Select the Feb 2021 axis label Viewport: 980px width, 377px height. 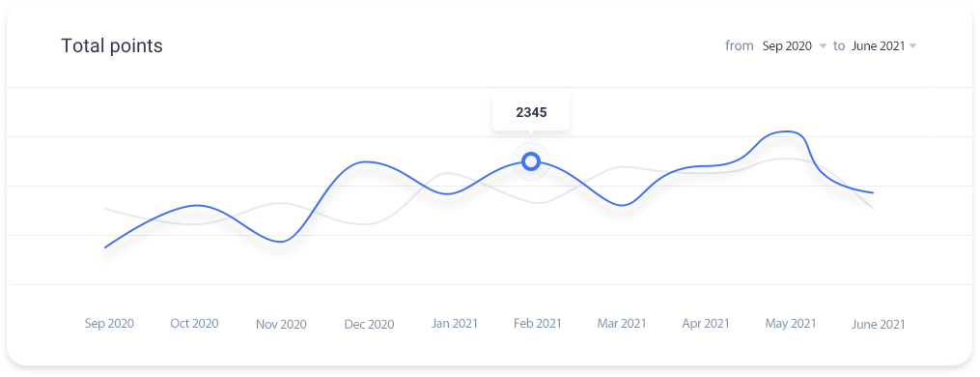(538, 324)
